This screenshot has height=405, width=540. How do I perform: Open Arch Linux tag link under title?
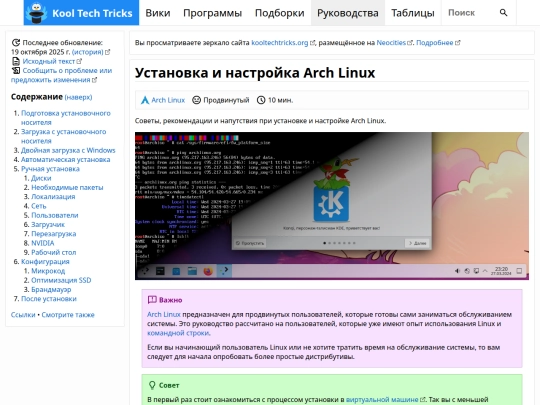coord(168,100)
